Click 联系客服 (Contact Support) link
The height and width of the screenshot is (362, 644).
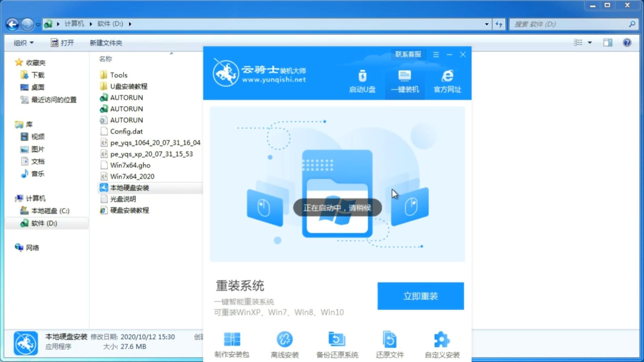pos(408,54)
